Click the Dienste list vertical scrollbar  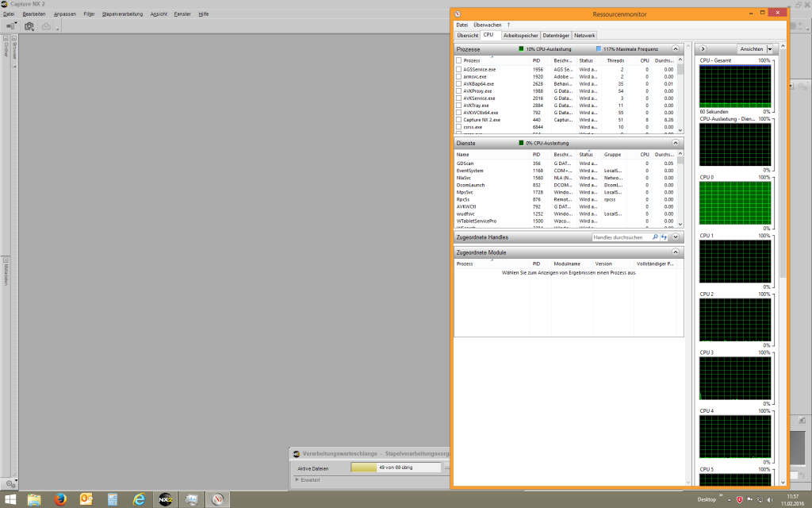tap(680, 189)
